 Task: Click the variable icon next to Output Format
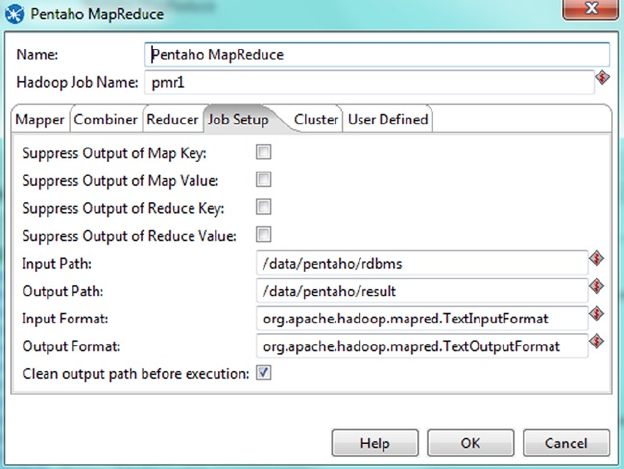(x=596, y=341)
